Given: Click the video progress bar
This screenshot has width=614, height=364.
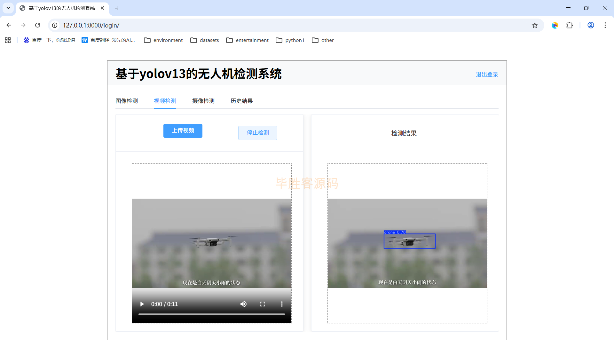Looking at the screenshot, I should pos(211,314).
